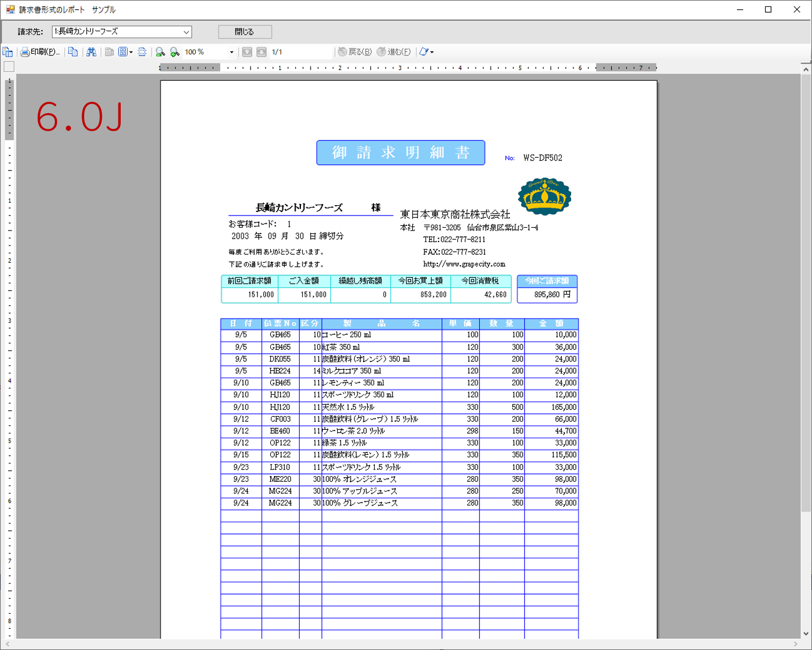The image size is (812, 650).
Task: Expand the annotation tool dropdown arrow
Action: (x=432, y=52)
